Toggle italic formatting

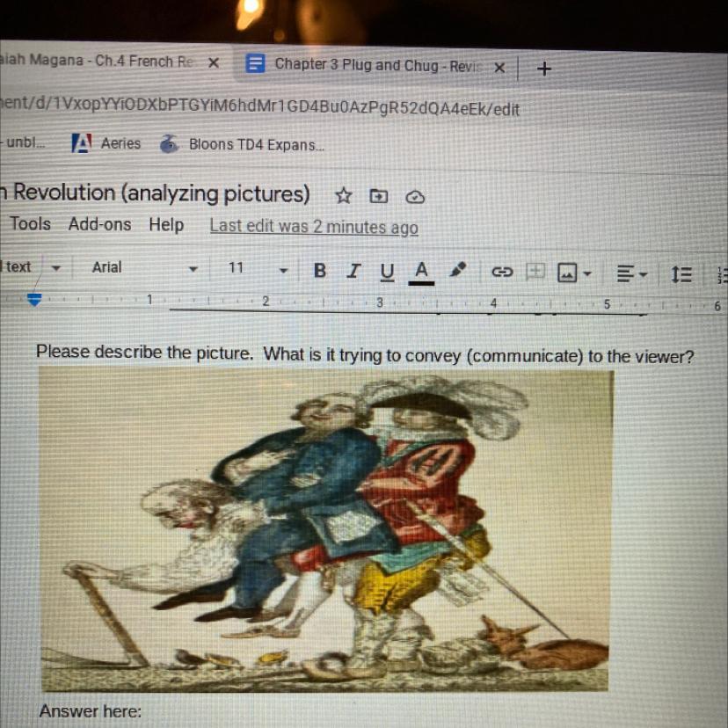tap(353, 271)
